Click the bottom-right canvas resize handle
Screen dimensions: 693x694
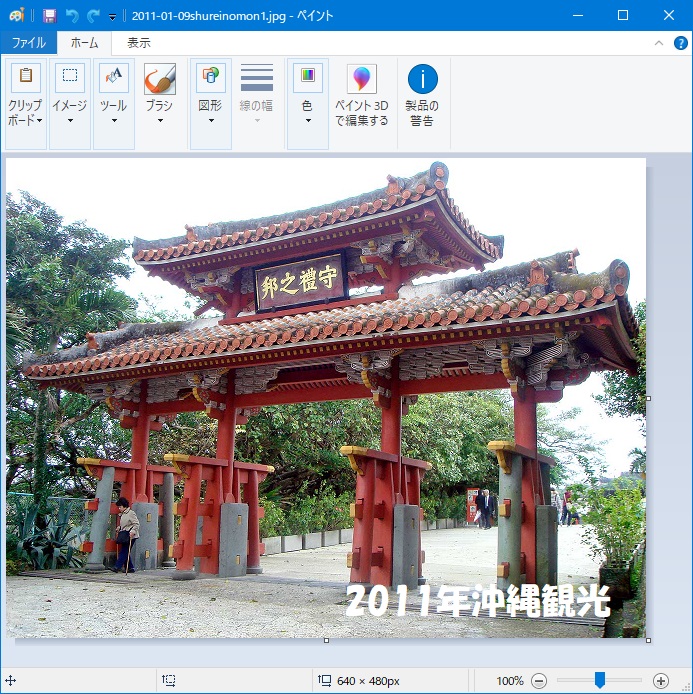[648, 640]
